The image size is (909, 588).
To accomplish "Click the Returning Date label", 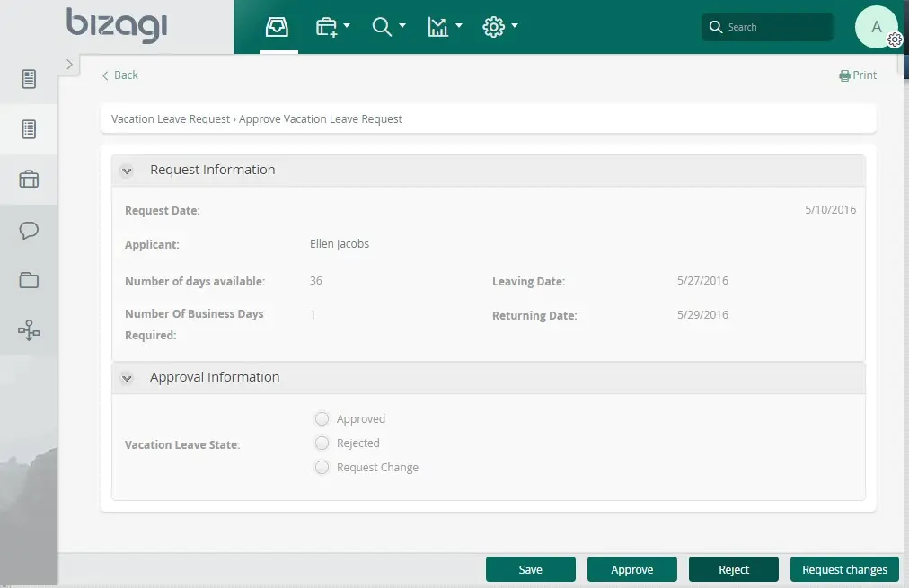I will pos(534,316).
